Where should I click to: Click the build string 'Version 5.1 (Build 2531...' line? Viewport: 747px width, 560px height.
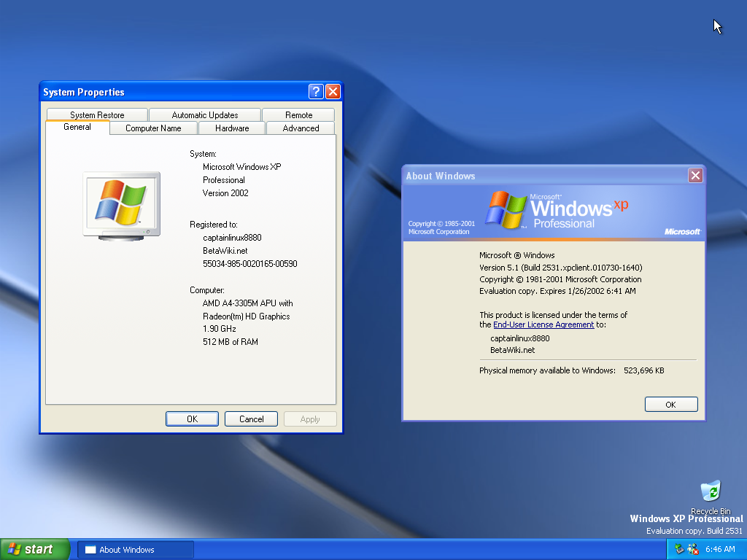(x=561, y=268)
